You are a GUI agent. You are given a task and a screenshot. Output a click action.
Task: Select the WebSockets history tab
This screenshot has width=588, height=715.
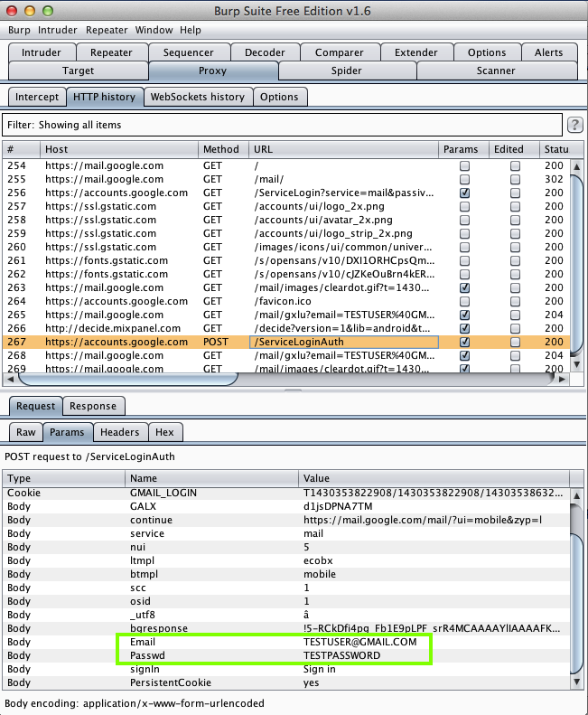[197, 97]
